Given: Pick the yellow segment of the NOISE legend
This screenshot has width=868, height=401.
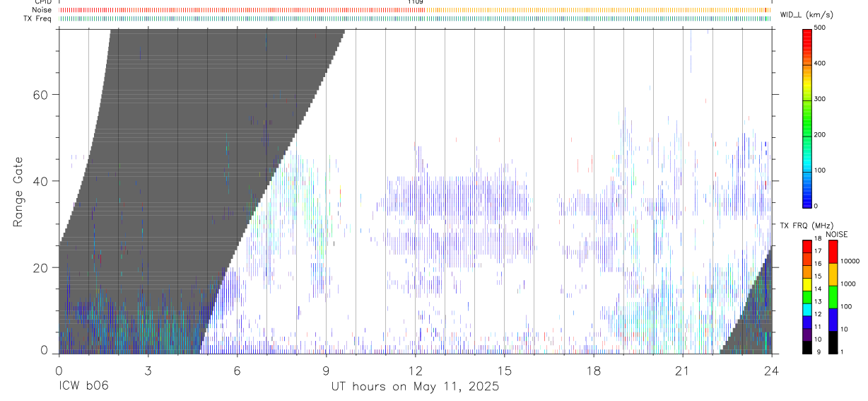Looking at the screenshot, I should [833, 274].
